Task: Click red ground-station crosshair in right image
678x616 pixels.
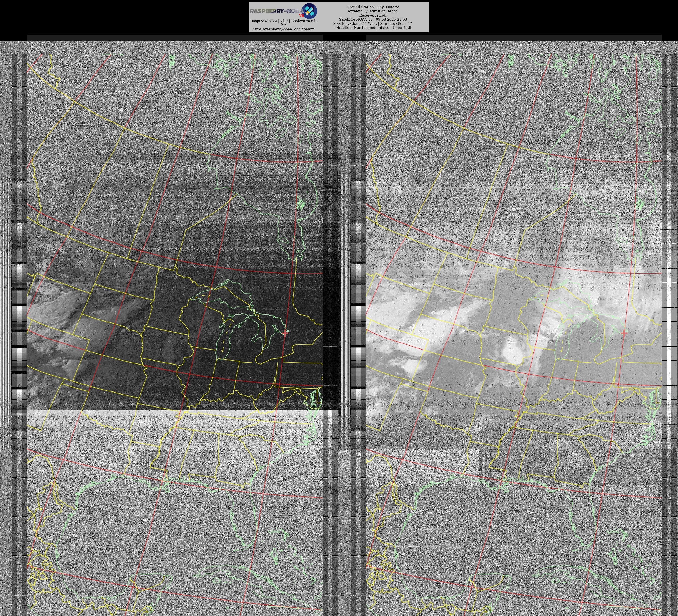Action: pyautogui.click(x=624, y=333)
